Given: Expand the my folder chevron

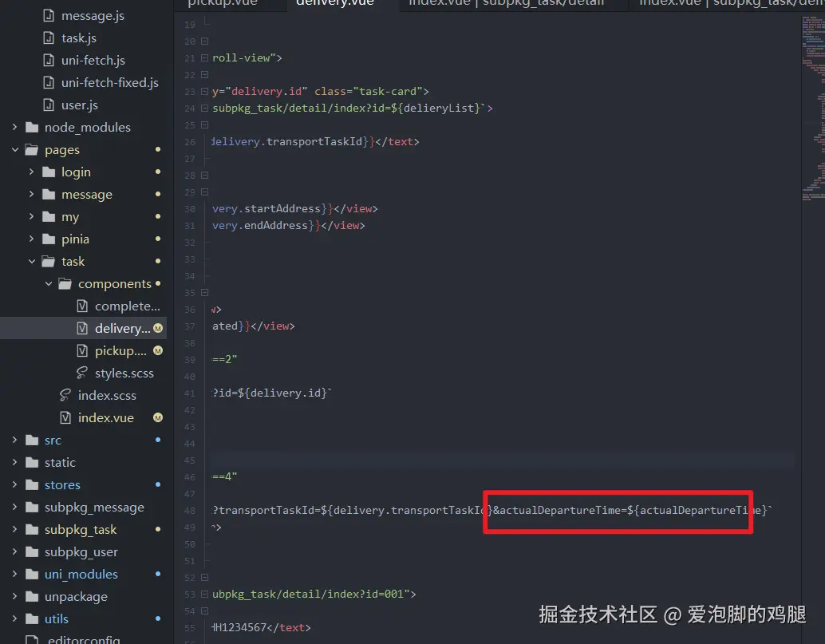Looking at the screenshot, I should [32, 217].
